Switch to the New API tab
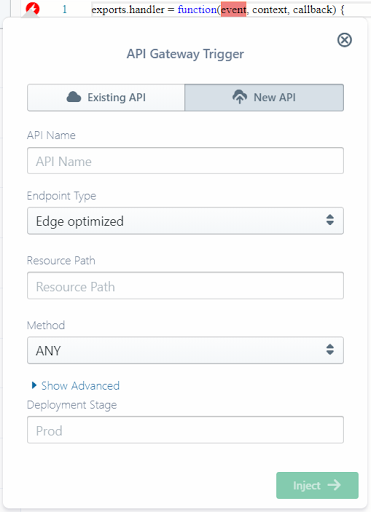The width and height of the screenshot is (371, 512). point(264,97)
